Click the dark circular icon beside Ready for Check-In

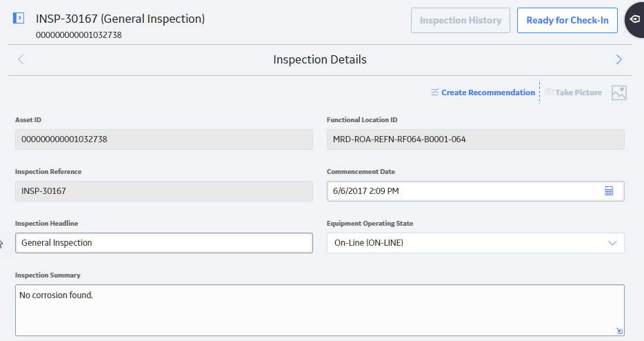pos(634,19)
